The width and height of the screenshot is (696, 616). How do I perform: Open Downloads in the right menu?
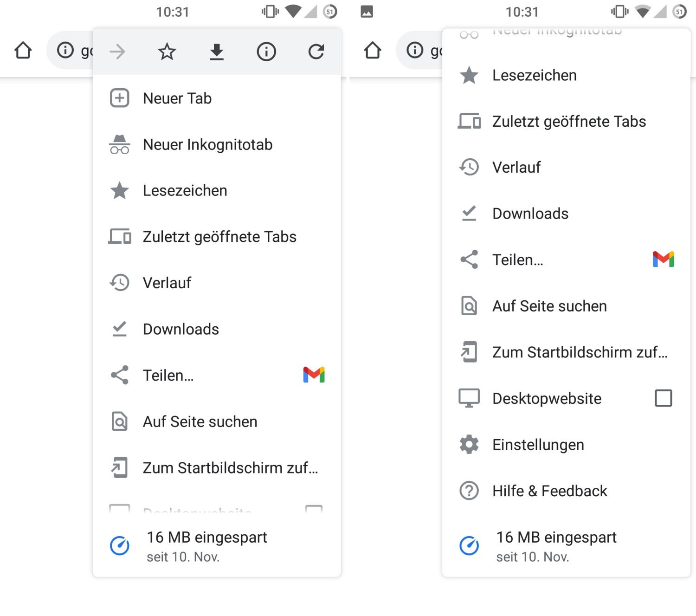pyautogui.click(x=530, y=214)
